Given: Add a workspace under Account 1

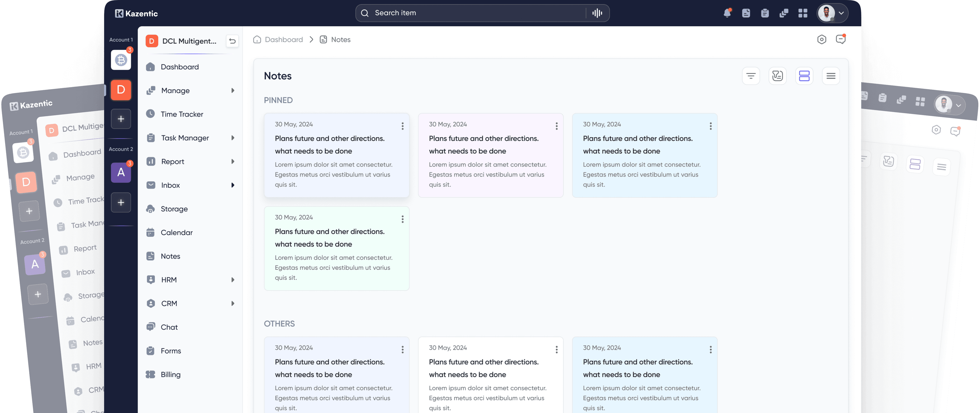Looking at the screenshot, I should 121,119.
